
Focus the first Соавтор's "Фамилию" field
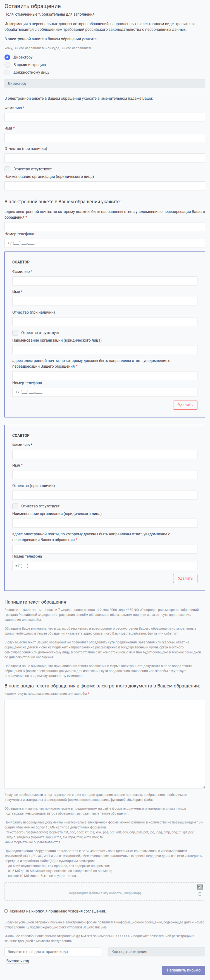(105, 281)
